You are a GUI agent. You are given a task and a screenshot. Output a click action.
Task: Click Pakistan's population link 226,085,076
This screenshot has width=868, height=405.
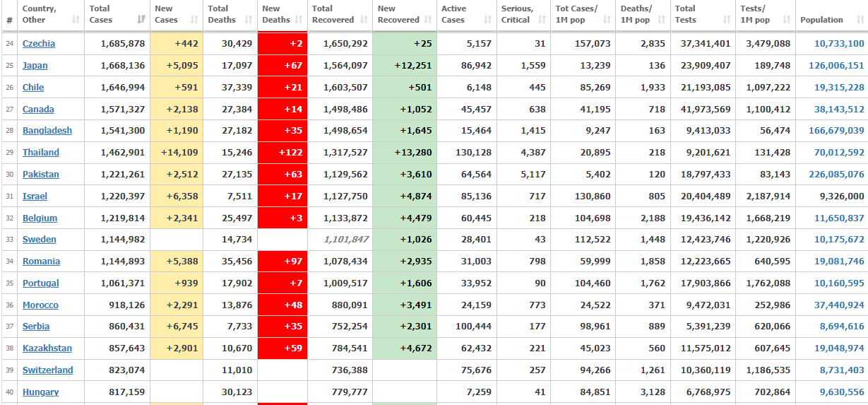(x=838, y=175)
